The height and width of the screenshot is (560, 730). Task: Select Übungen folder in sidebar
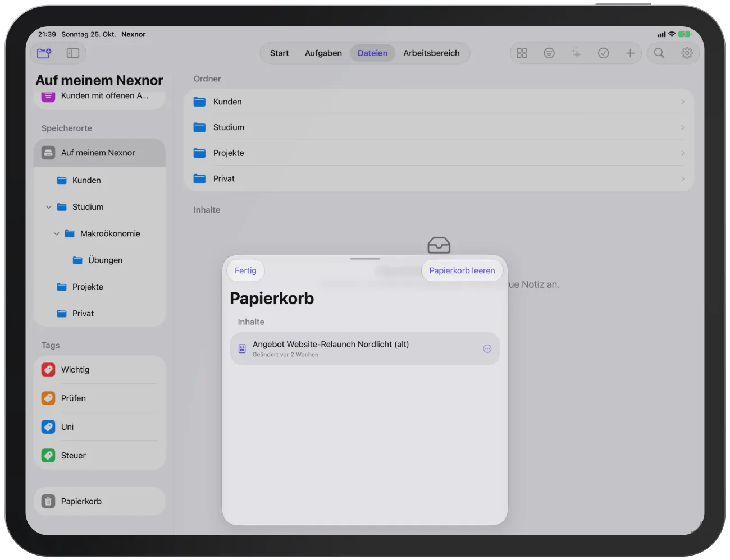99,260
